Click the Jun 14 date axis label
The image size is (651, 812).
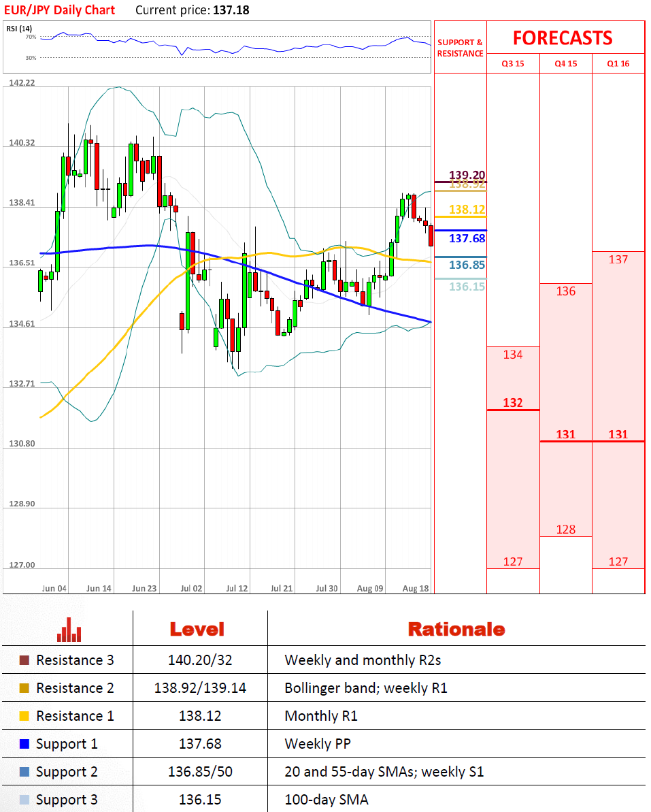[x=99, y=588]
